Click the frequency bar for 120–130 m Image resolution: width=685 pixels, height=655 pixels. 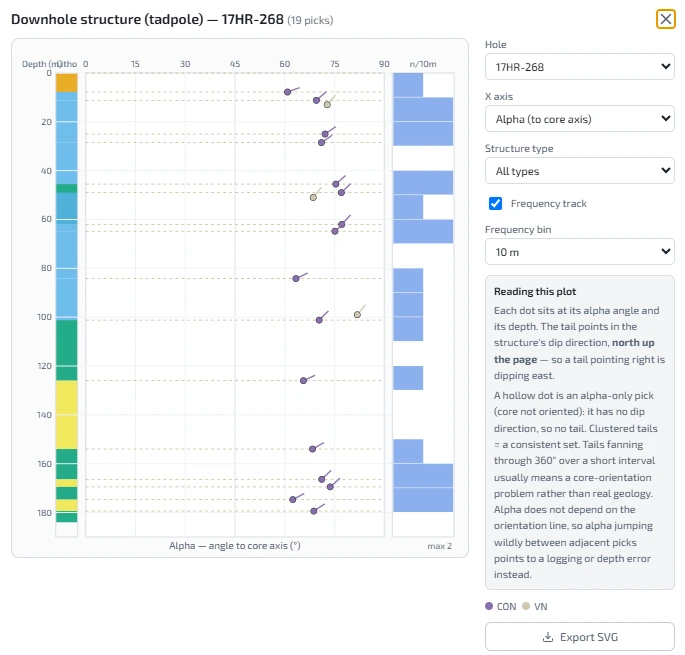tap(408, 378)
